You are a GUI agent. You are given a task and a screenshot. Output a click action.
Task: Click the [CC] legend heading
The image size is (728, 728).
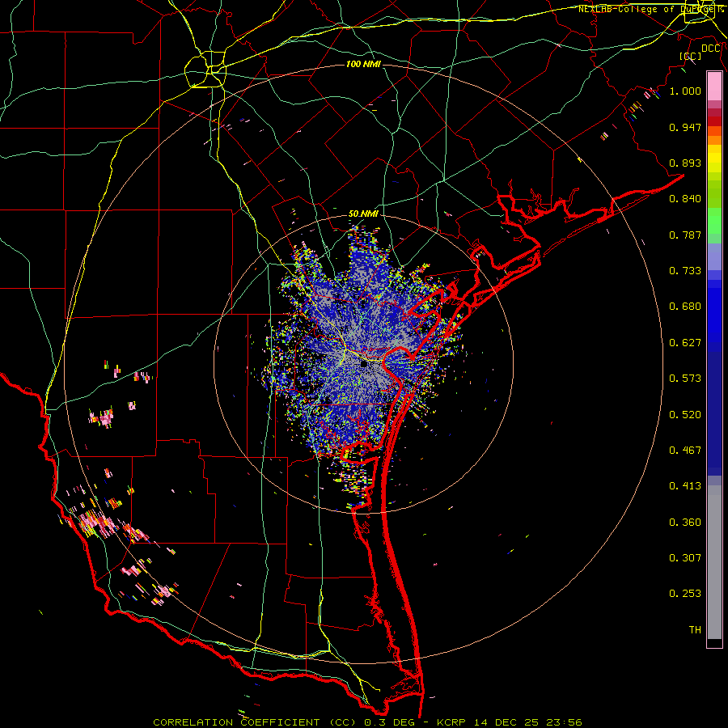pyautogui.click(x=691, y=56)
